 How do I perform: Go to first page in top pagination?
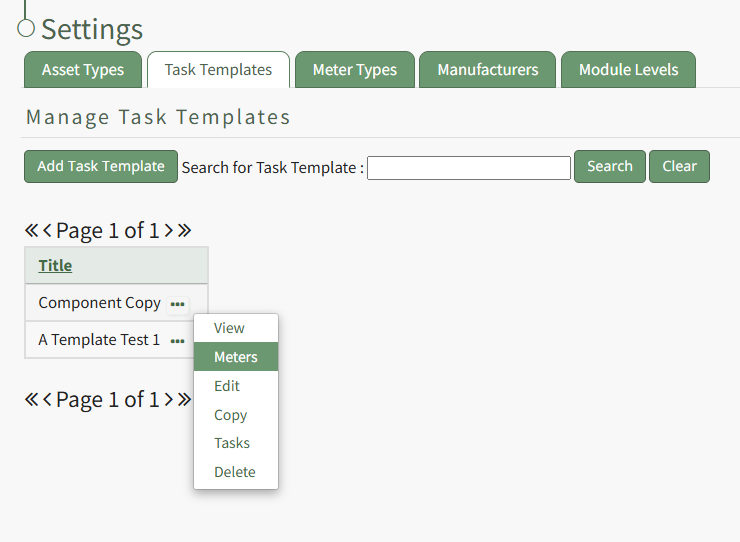tap(31, 231)
